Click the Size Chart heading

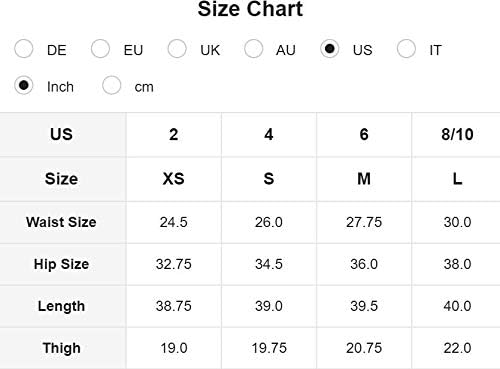click(x=250, y=9)
